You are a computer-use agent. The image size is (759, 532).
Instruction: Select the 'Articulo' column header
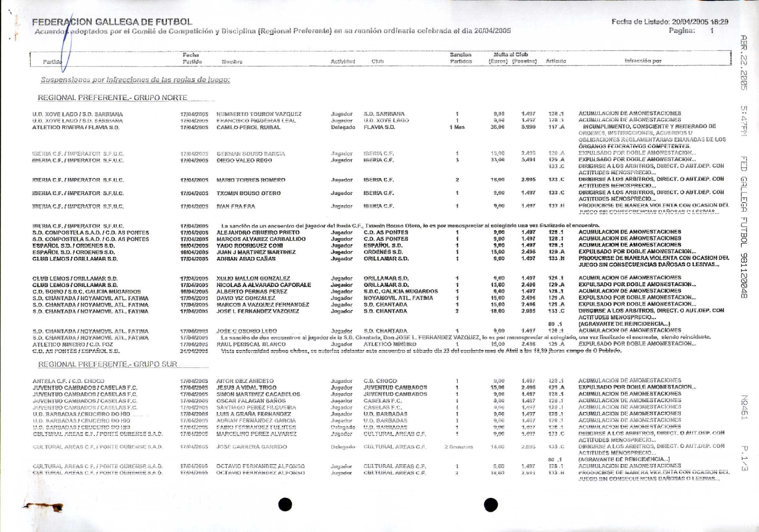(556, 61)
